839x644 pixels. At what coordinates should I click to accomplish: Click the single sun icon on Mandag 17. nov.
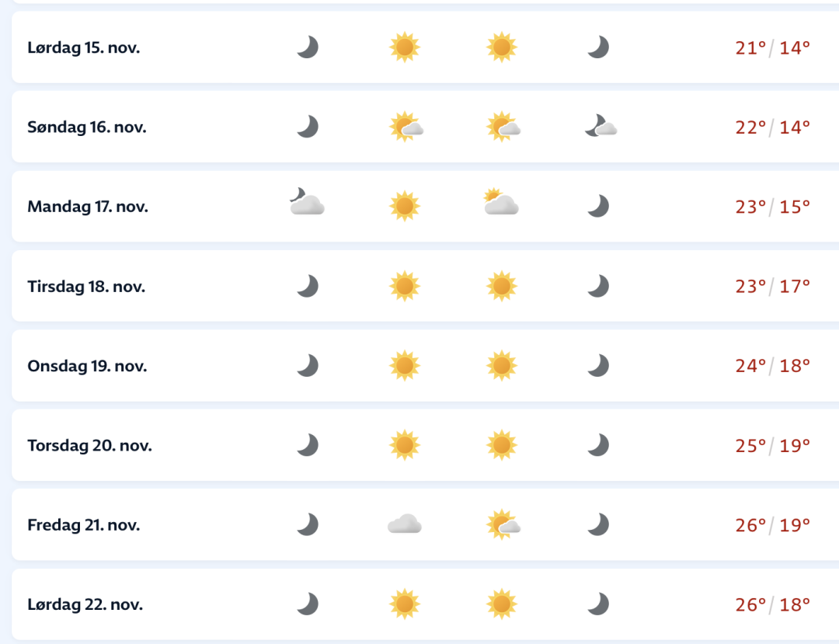tap(404, 206)
